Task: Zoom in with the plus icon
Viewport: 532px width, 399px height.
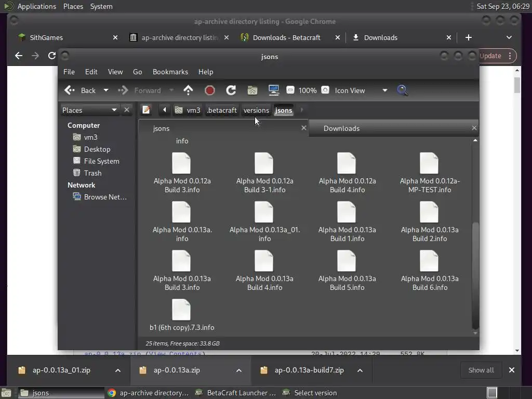Action: tap(325, 90)
